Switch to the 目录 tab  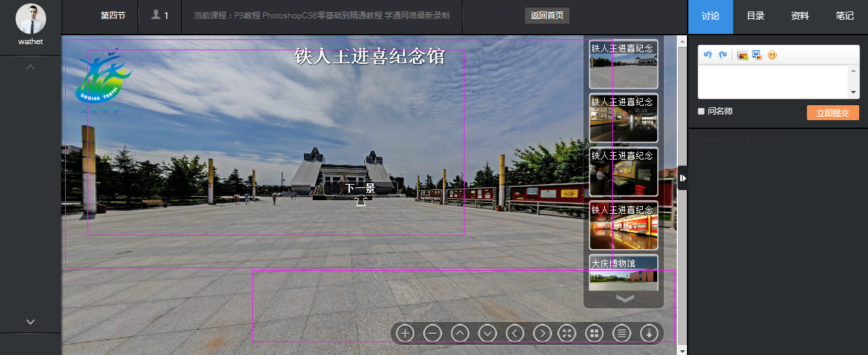755,16
